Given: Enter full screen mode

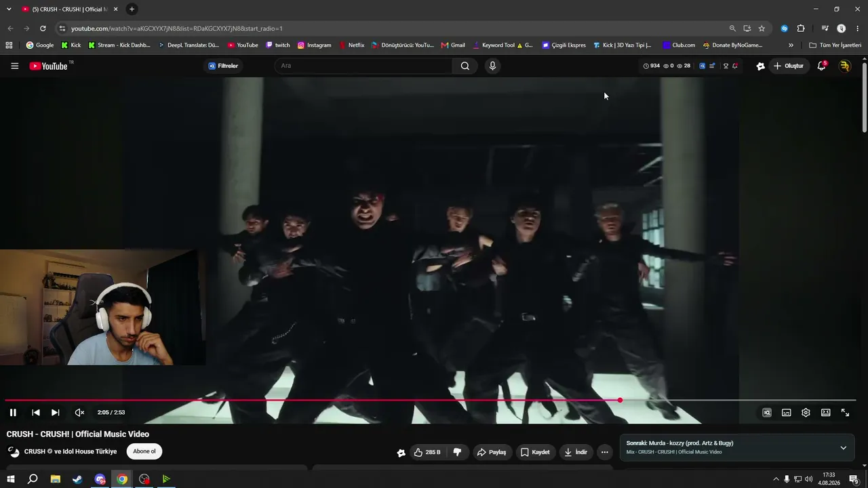Looking at the screenshot, I should pyautogui.click(x=845, y=412).
